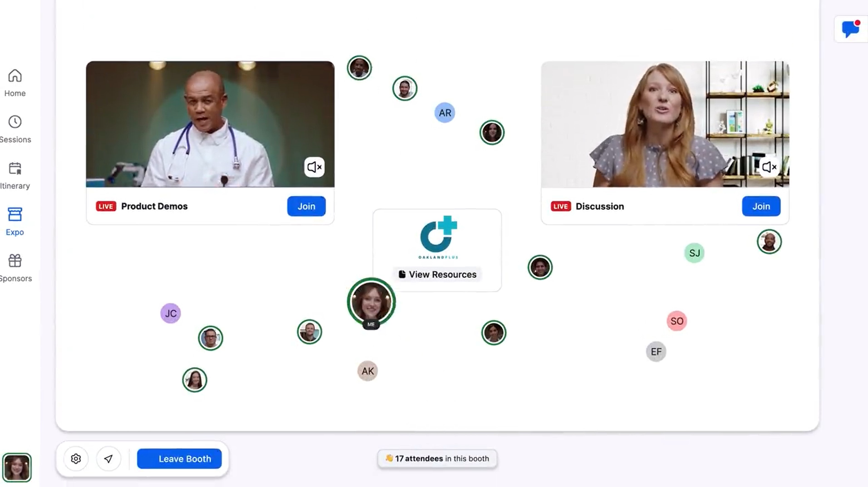Viewport: 868px width, 487px height.
Task: Join the Discussion live session
Action: pos(761,206)
